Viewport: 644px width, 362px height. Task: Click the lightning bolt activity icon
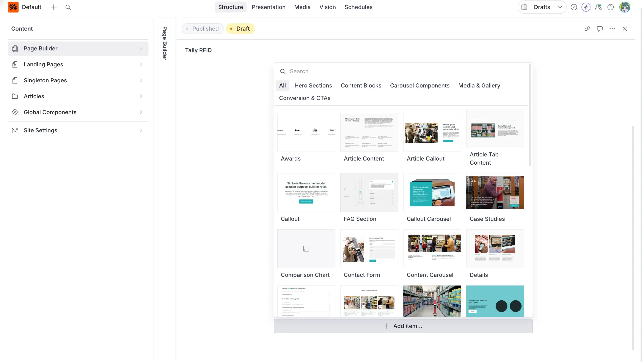pos(586,7)
